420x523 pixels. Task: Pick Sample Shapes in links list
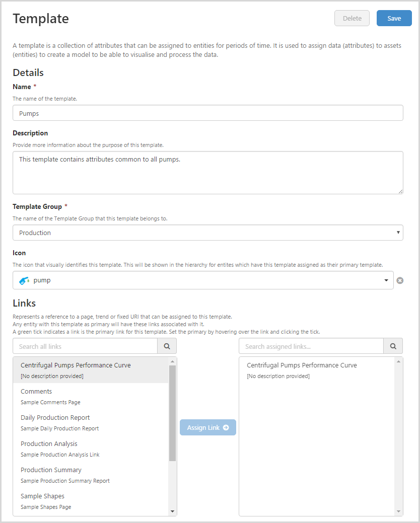tap(91, 501)
